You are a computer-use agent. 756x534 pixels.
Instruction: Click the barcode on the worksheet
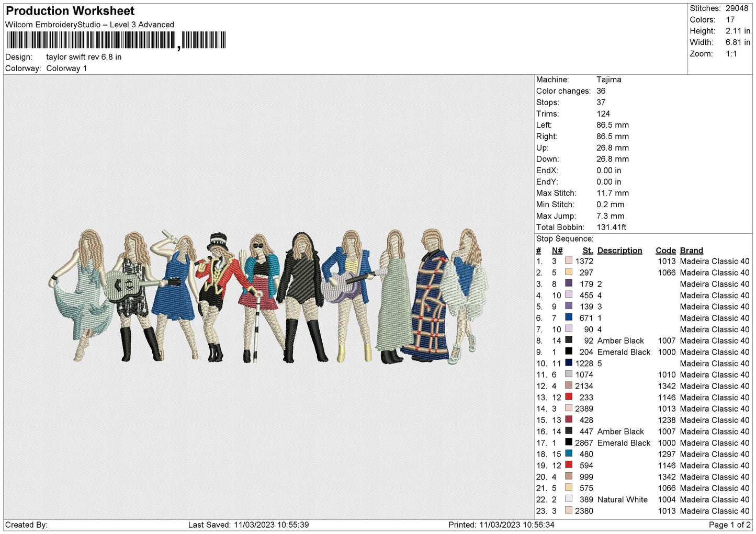coord(116,40)
